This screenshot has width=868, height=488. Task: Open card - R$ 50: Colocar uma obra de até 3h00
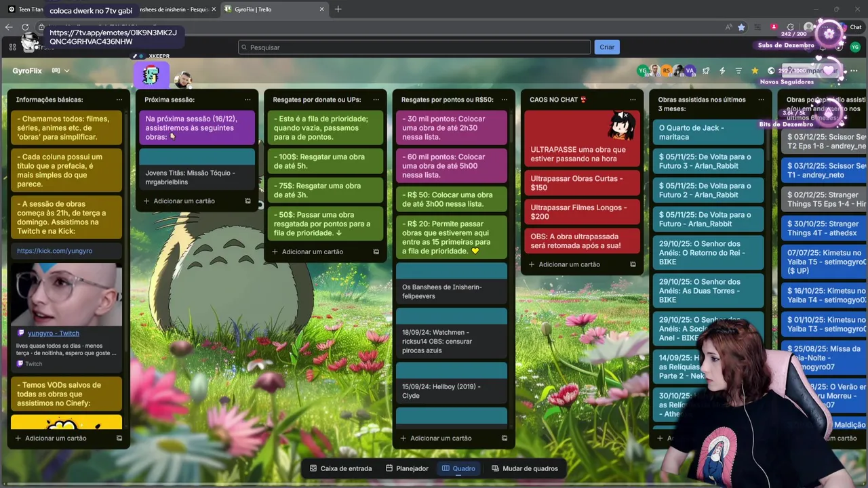coord(451,199)
